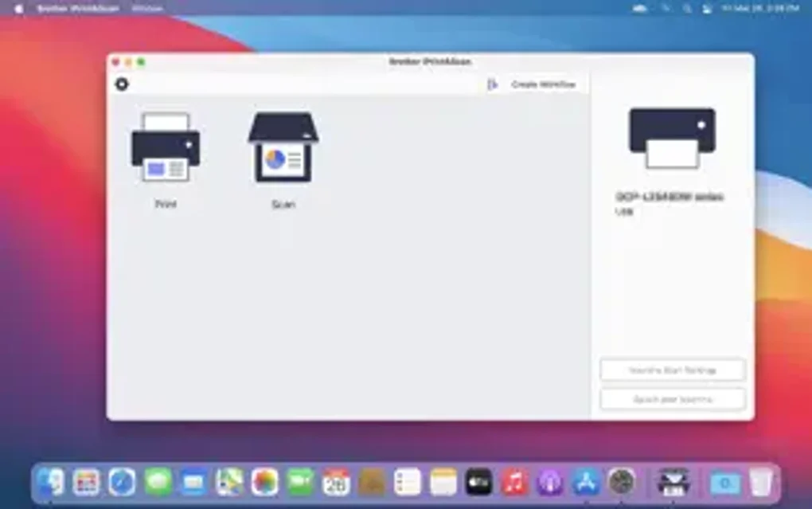
Task: Open Finder from the Dock
Action: (x=51, y=482)
